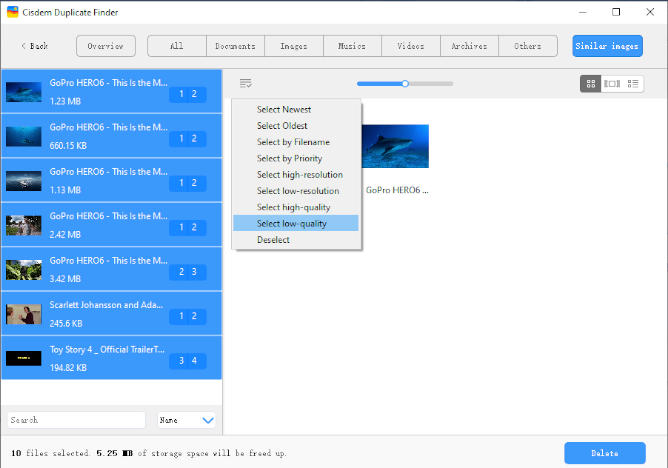Choose Select Oldest from menu
The height and width of the screenshot is (468, 668).
(x=296, y=126)
